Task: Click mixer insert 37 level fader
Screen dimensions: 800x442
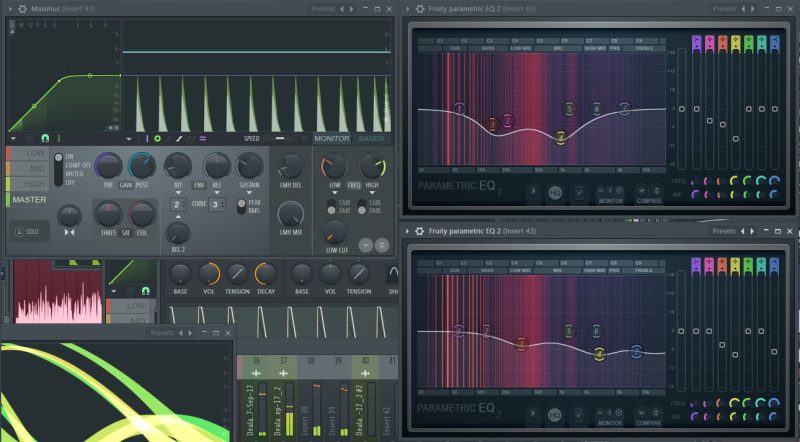Action: click(x=289, y=409)
